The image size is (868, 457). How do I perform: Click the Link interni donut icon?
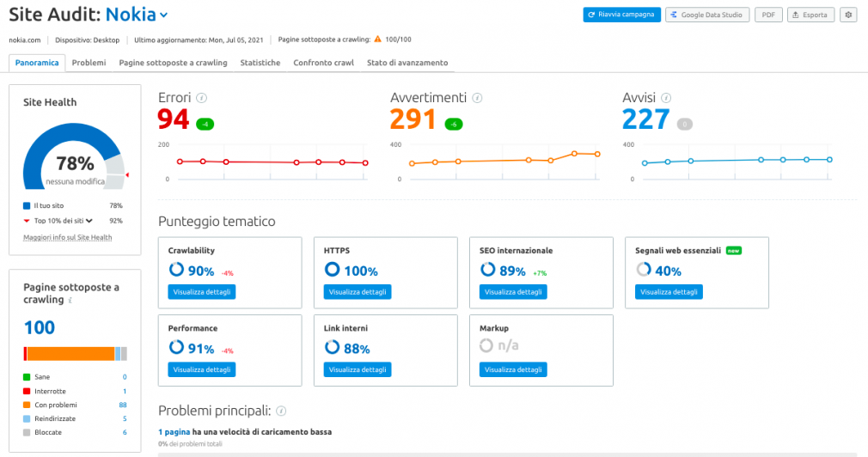point(332,347)
